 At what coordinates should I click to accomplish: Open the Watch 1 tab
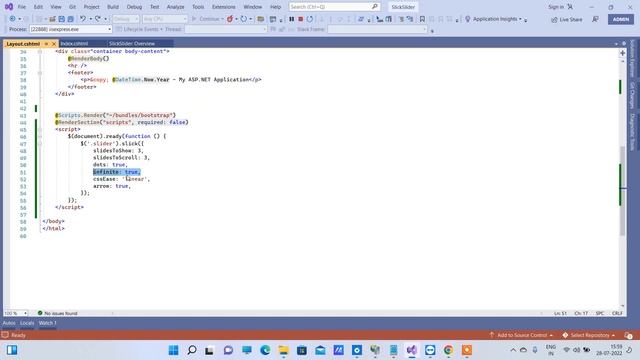tap(47, 323)
